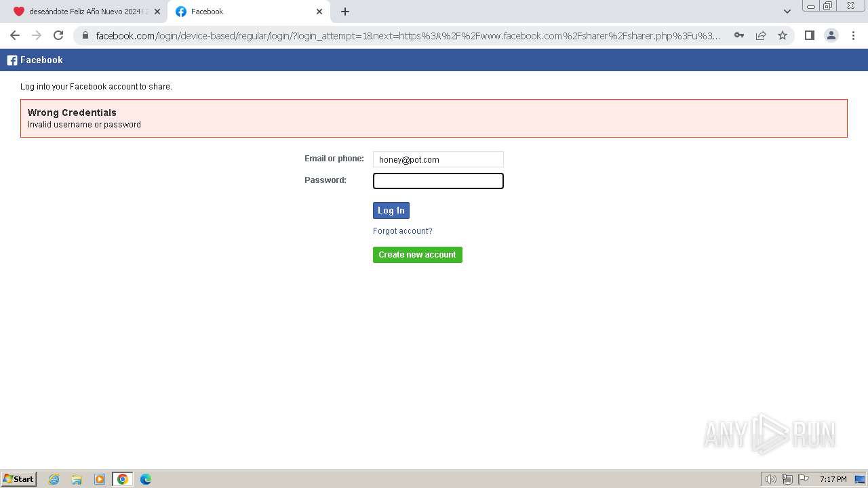Screen dimensions: 868x488
Task: Select the Chrome taskbar icon
Action: [x=122, y=479]
